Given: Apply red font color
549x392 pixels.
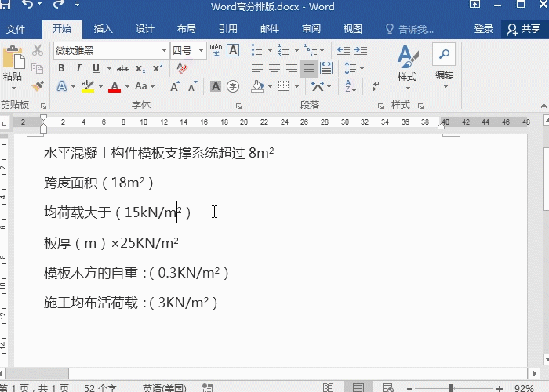Looking at the screenshot, I should [x=115, y=86].
